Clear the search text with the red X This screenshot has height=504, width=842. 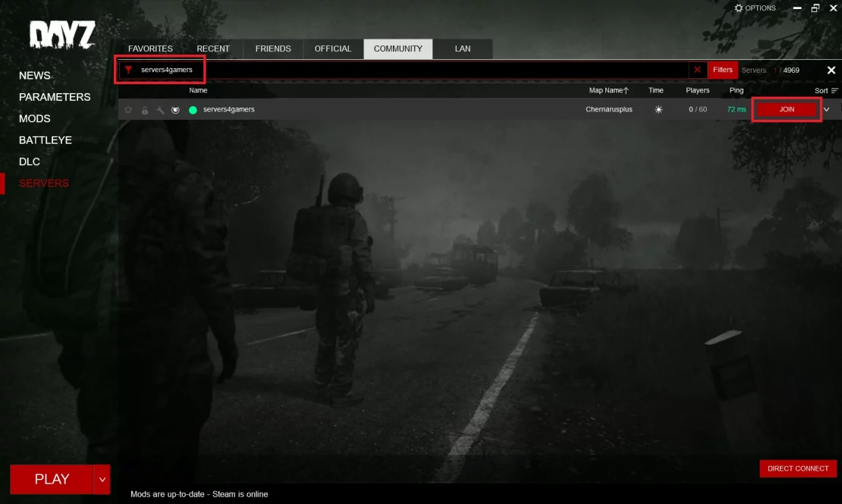[x=697, y=70]
